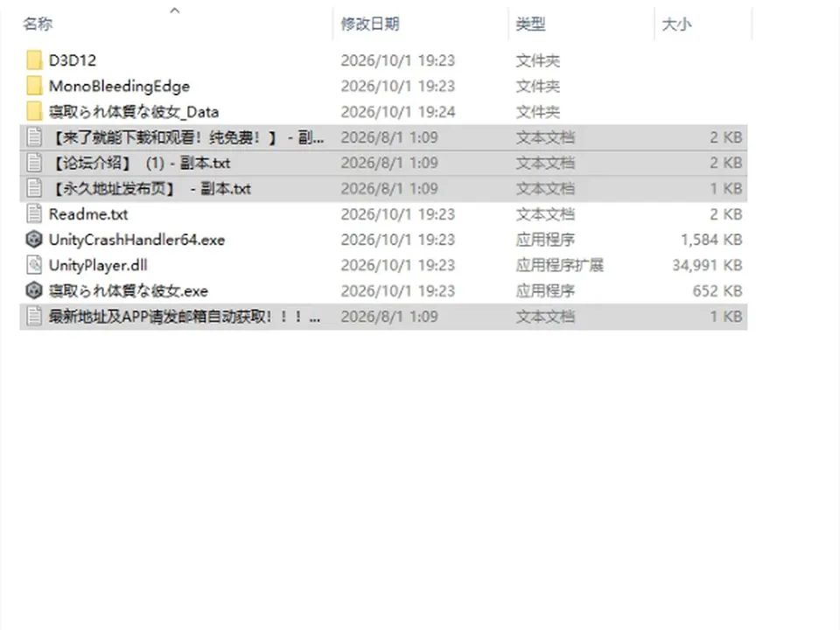Select the UnityPlayer.dll file name
This screenshot has width=840, height=630.
click(x=98, y=265)
